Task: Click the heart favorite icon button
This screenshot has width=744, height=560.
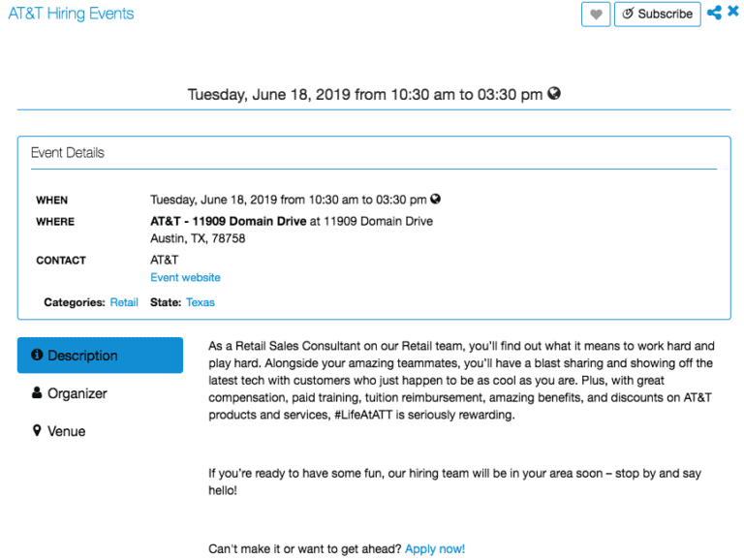Action: [596, 15]
